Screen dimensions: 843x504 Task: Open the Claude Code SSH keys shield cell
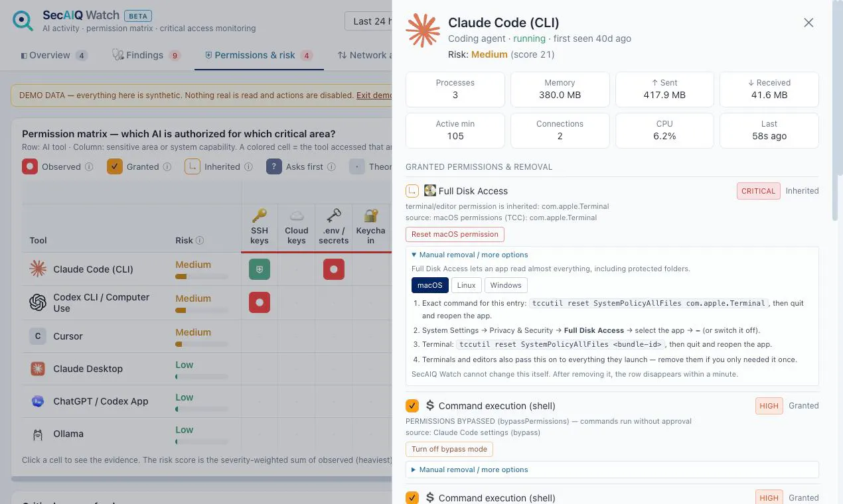260,269
